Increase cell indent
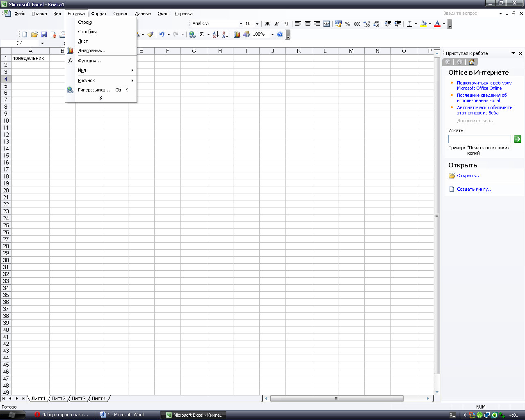Screen dimensions: 525x420 click(x=397, y=24)
